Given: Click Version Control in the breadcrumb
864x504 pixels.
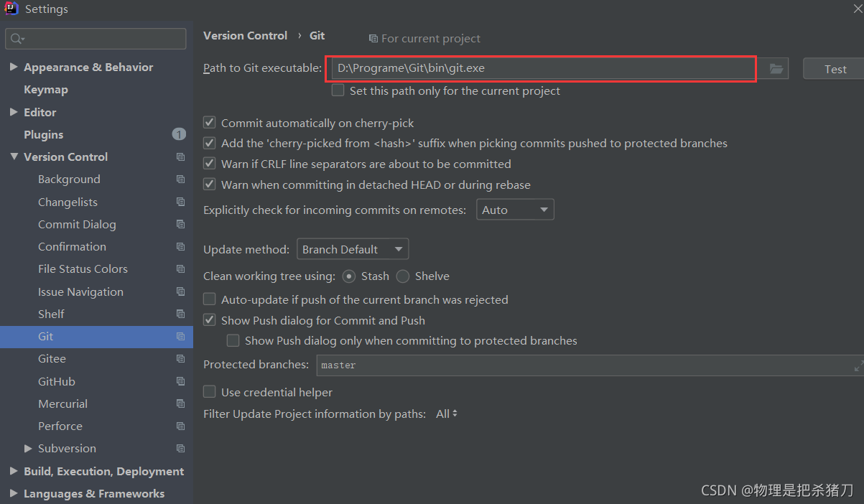Looking at the screenshot, I should tap(245, 35).
